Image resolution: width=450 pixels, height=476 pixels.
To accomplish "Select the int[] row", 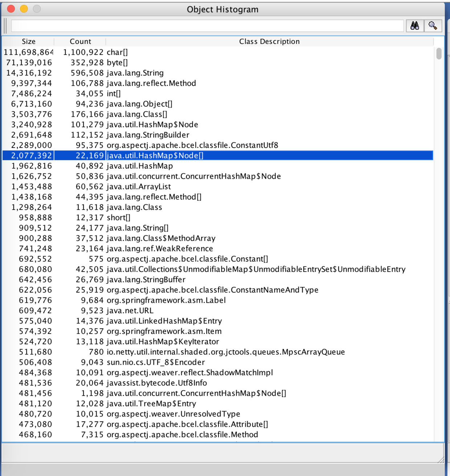I will tap(218, 94).
